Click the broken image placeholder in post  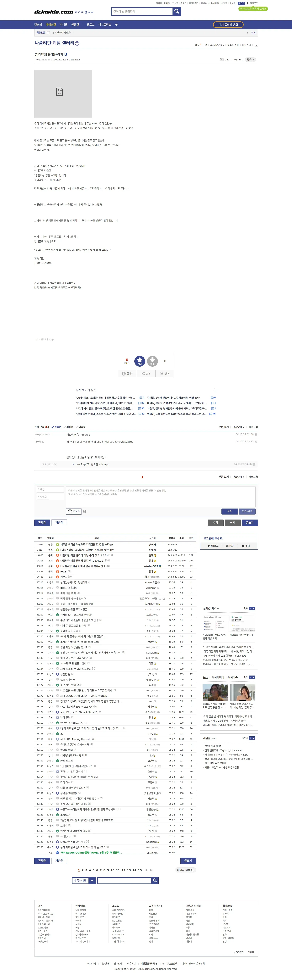pyautogui.click(x=63, y=94)
